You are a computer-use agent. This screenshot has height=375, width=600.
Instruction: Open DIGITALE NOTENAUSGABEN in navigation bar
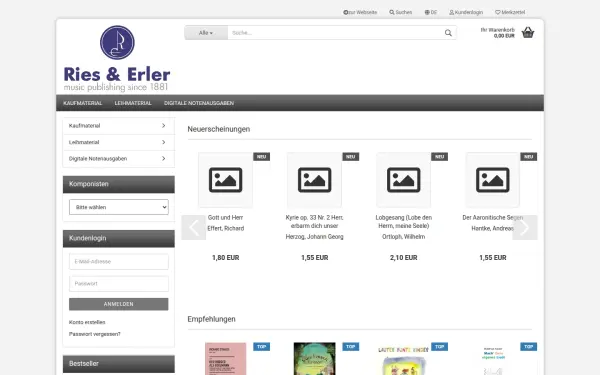point(199,103)
